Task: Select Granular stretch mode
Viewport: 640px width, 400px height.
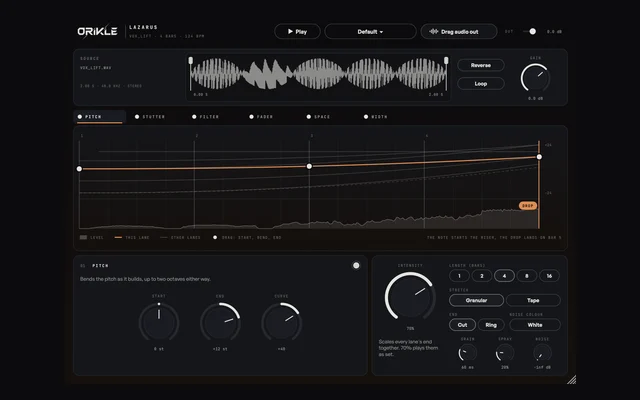Action: [x=476, y=300]
